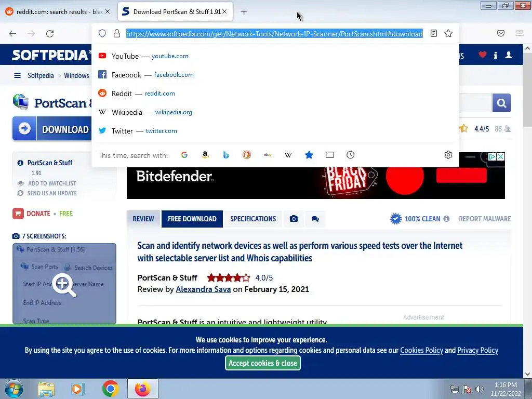
Task: Click Accept cookies & close button
Action: coord(262,363)
